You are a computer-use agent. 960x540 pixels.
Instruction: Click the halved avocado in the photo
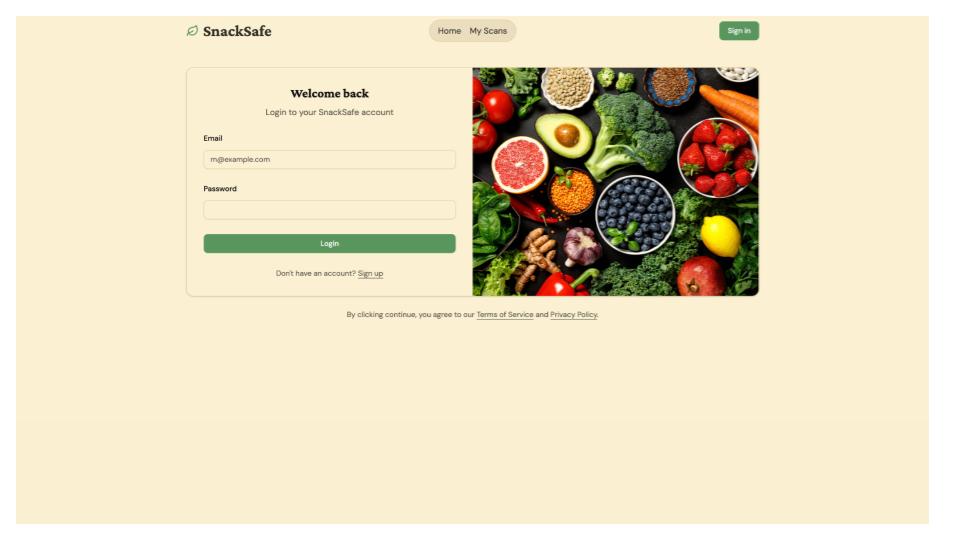564,135
